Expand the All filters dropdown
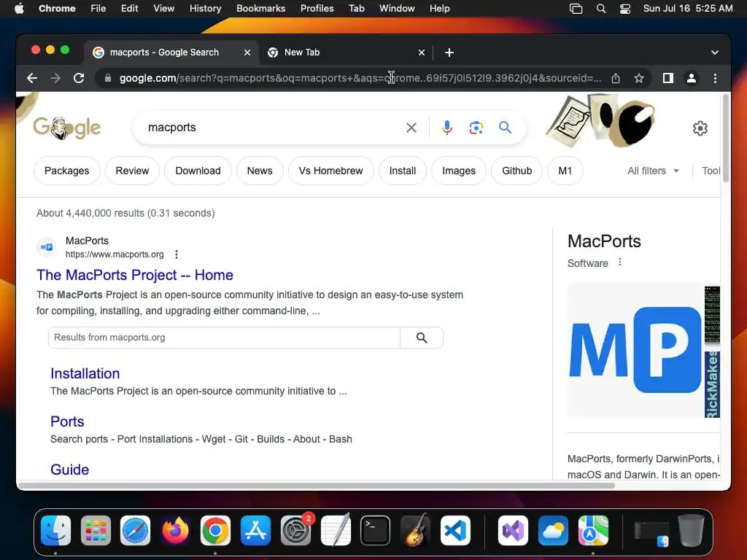The width and height of the screenshot is (747, 560). [653, 171]
